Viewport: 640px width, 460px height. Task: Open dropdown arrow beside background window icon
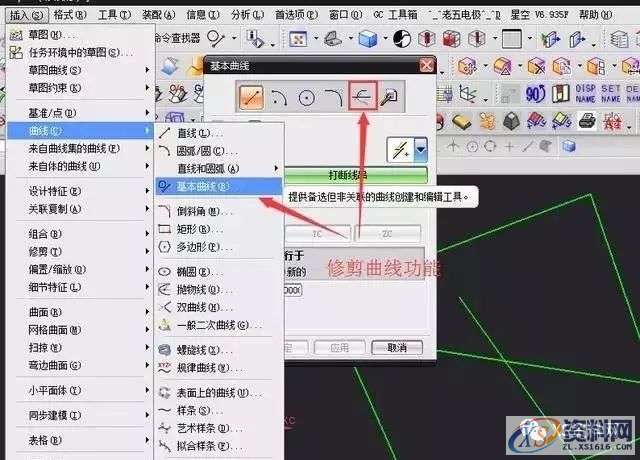pos(530,39)
